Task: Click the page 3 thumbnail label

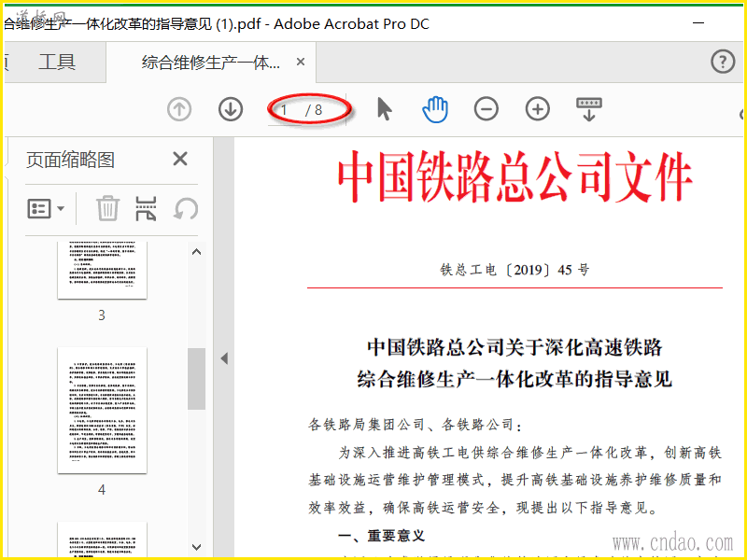Action: (102, 315)
